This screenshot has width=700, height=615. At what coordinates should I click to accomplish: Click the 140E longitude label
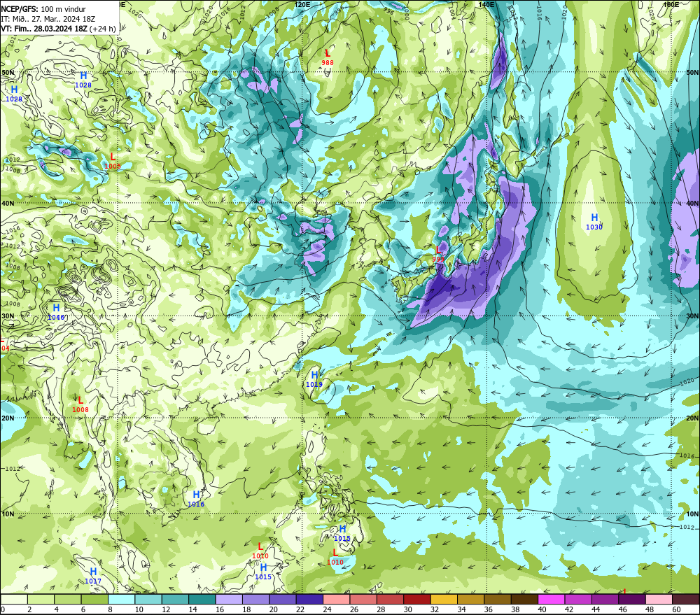point(486,4)
